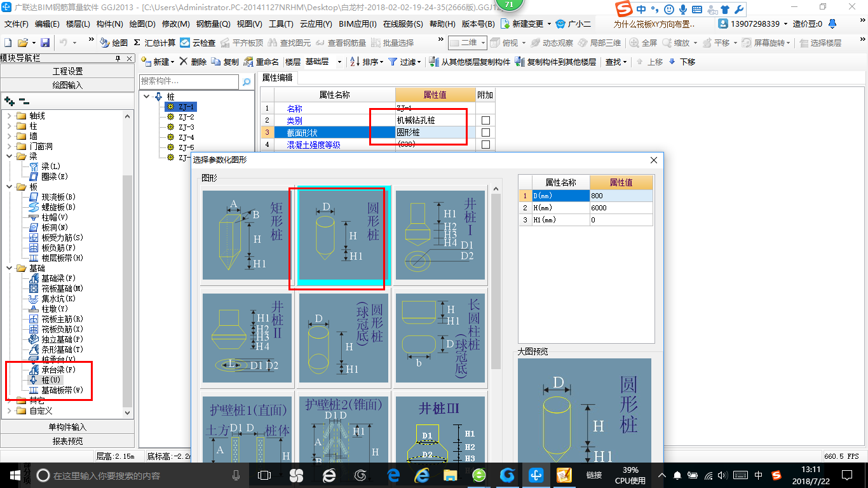The width and height of the screenshot is (868, 488).
Task: Click 从其他楼层复制构件 button
Action: pyautogui.click(x=470, y=62)
